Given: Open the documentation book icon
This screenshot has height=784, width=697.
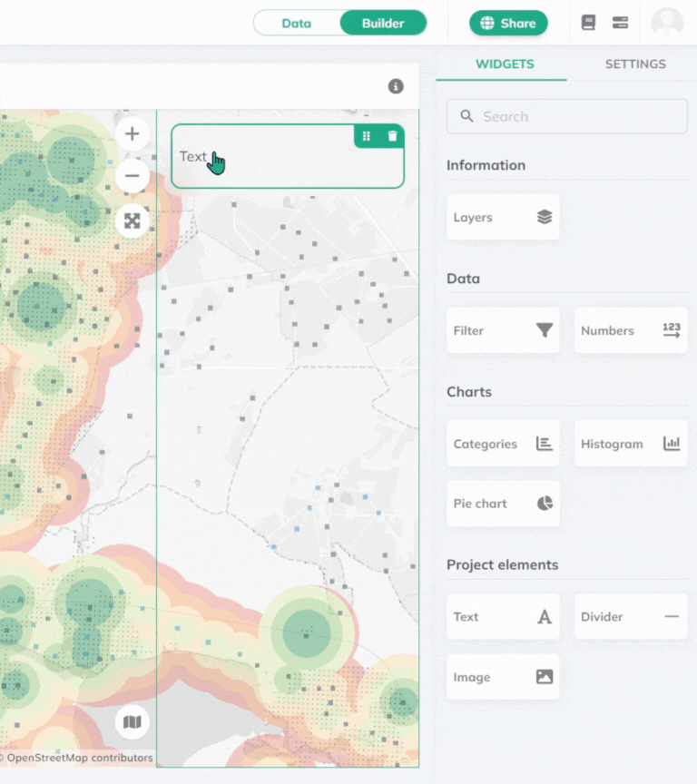Looking at the screenshot, I should (x=588, y=23).
